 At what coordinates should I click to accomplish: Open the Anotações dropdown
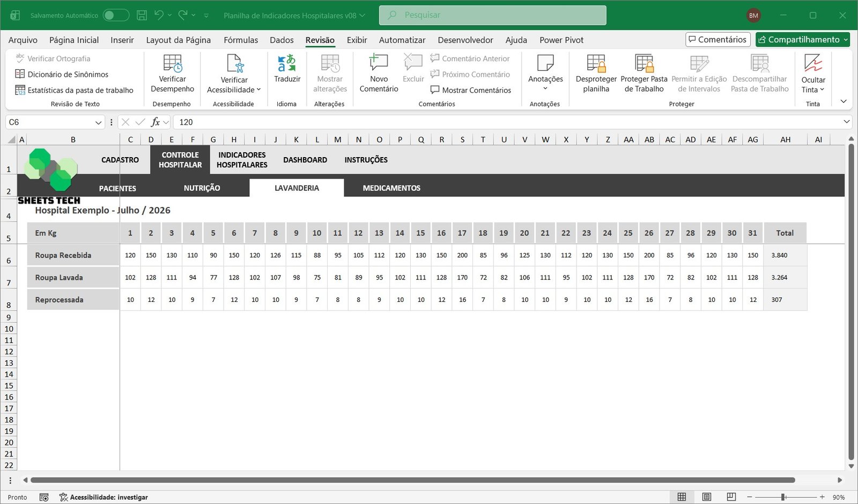point(545,88)
